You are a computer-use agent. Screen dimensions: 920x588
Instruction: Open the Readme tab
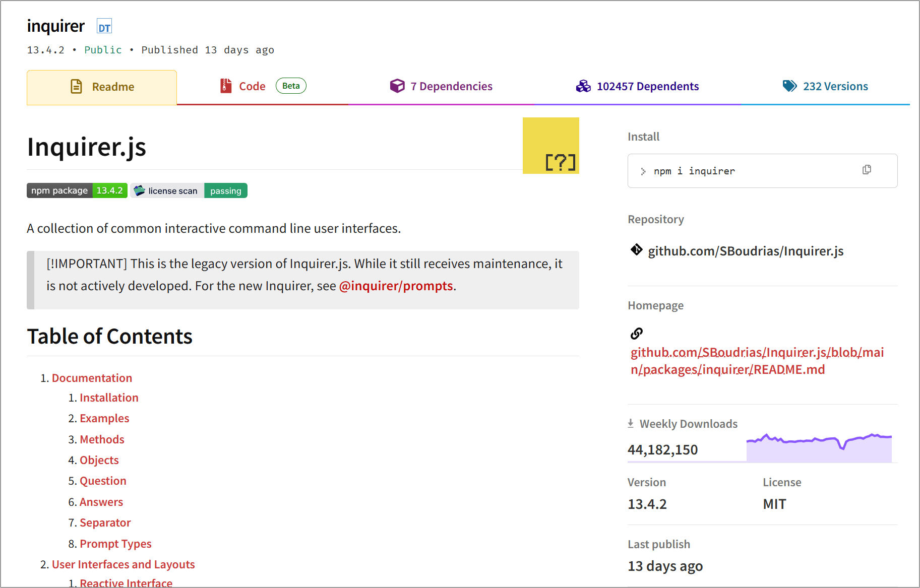tap(102, 87)
